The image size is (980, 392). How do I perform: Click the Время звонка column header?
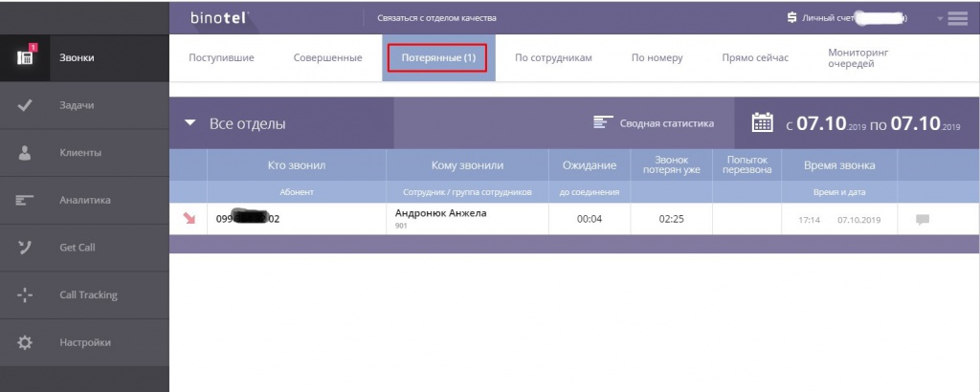839,165
